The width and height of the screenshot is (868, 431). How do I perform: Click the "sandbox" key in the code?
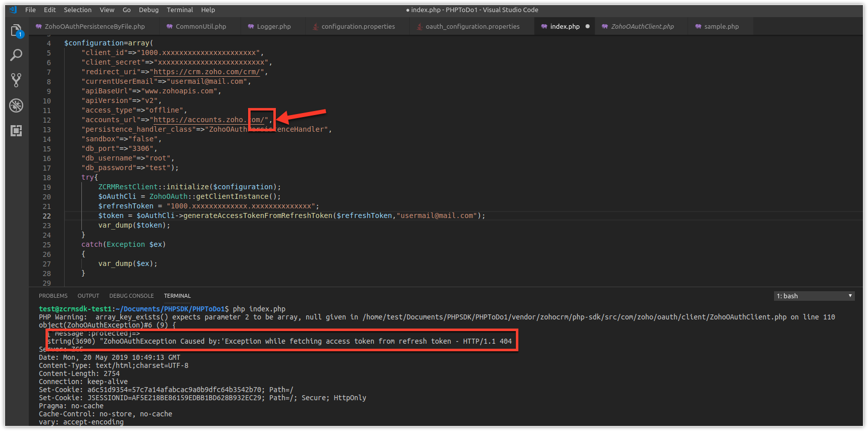pyautogui.click(x=101, y=139)
